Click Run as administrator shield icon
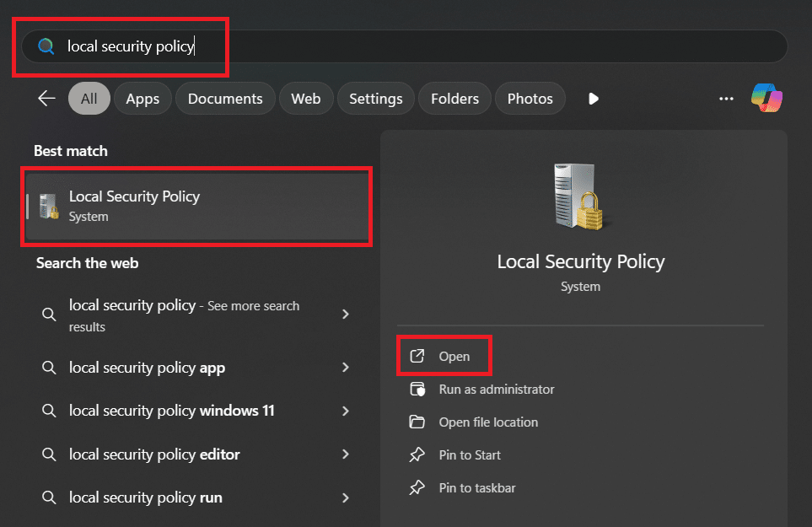812x527 pixels. 417,390
